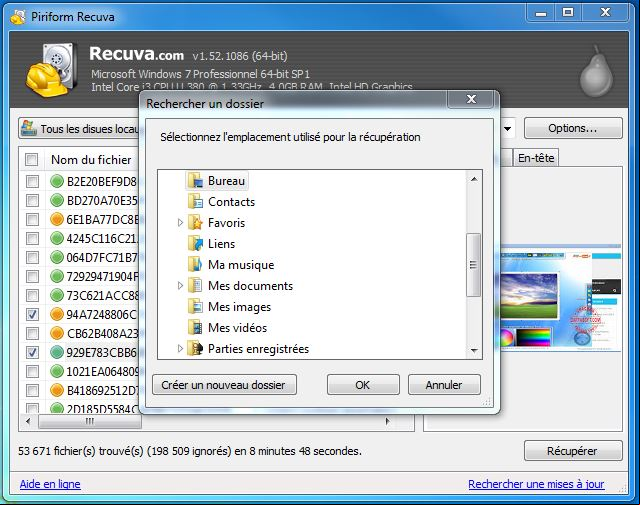Image resolution: width=640 pixels, height=505 pixels.
Task: Click green status dot of 72929471904 file
Action: click(x=57, y=276)
